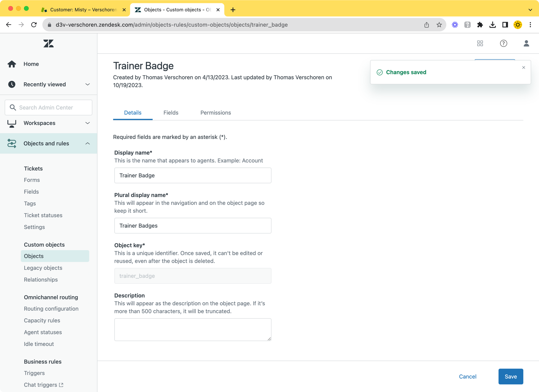Open Legacy objects in sidebar
The image size is (539, 392).
[x=43, y=268]
